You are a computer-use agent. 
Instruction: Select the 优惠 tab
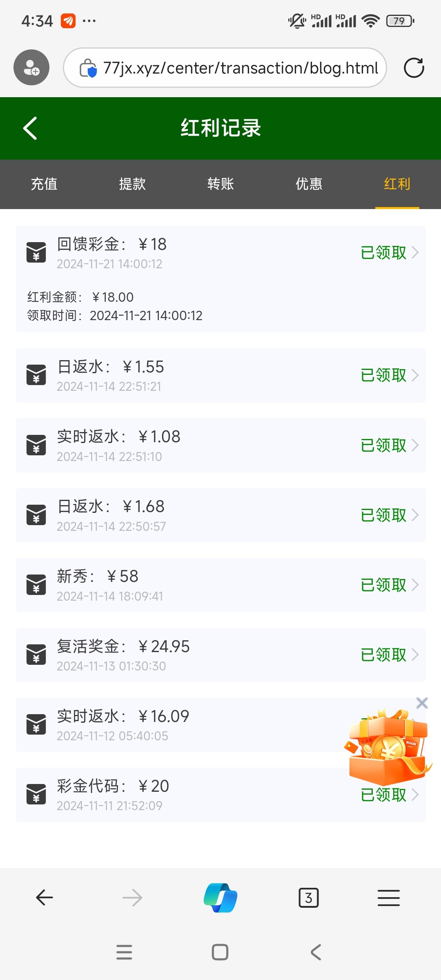(309, 184)
